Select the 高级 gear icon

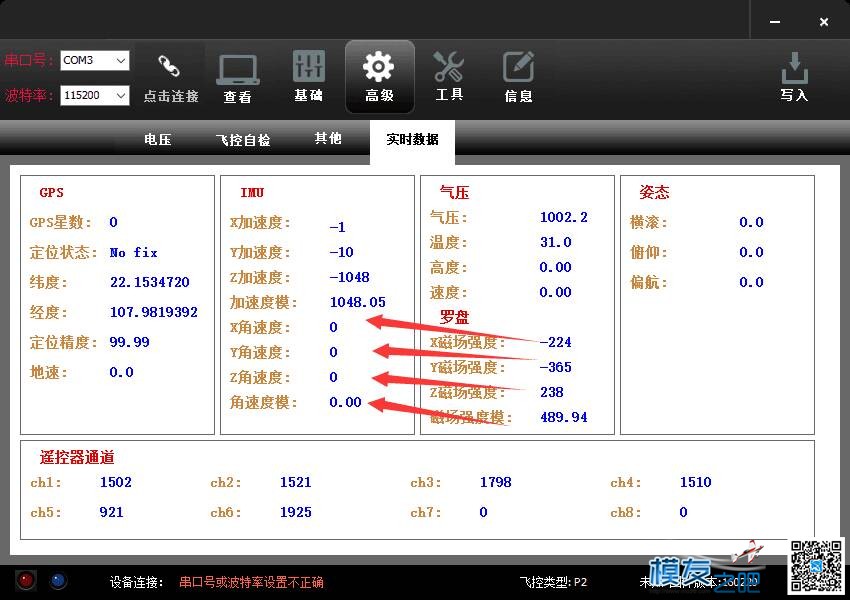[378, 66]
